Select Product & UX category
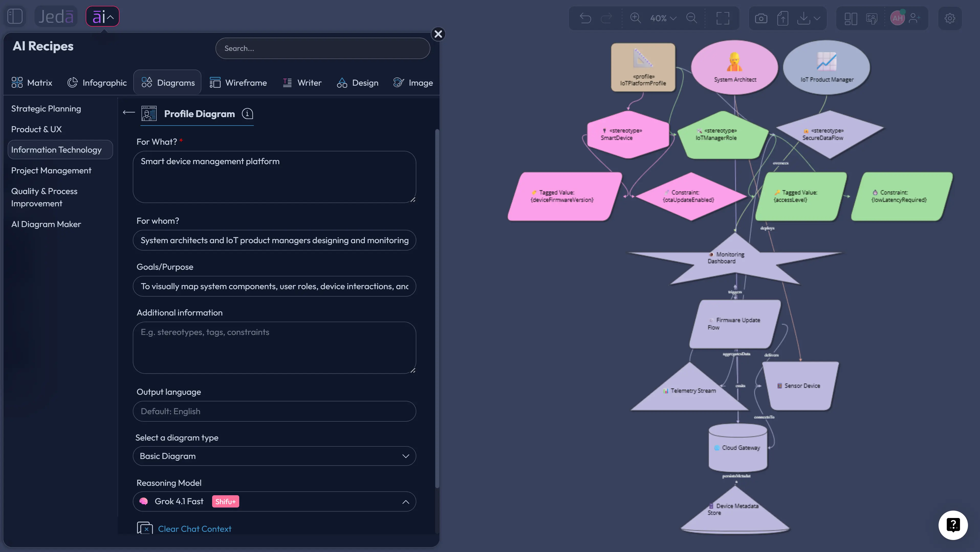980x552 pixels. point(36,129)
